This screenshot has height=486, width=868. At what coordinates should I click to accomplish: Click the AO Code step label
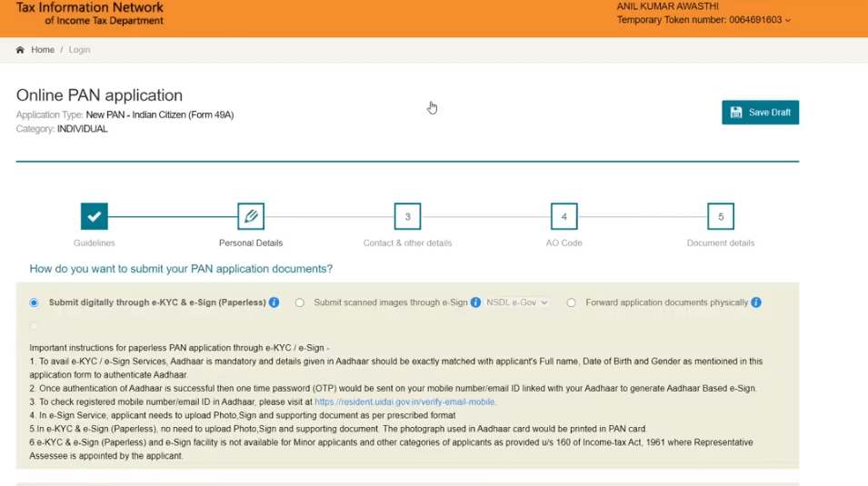pos(564,243)
